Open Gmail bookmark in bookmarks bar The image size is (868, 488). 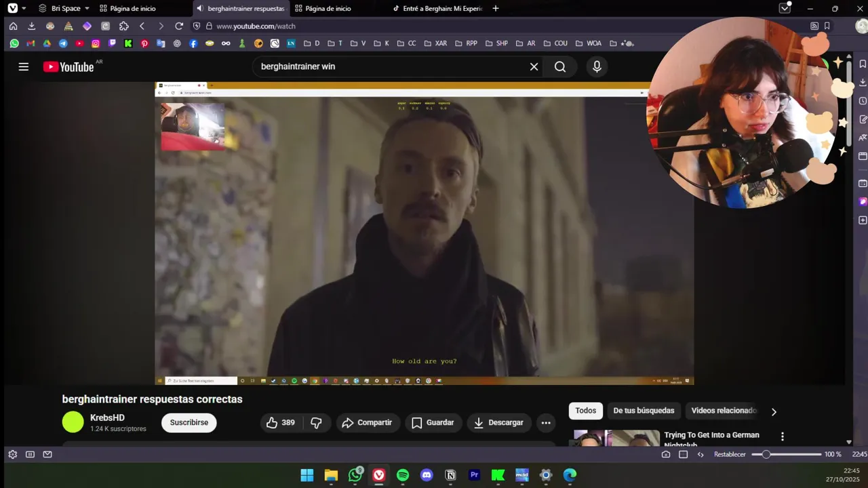(x=31, y=43)
